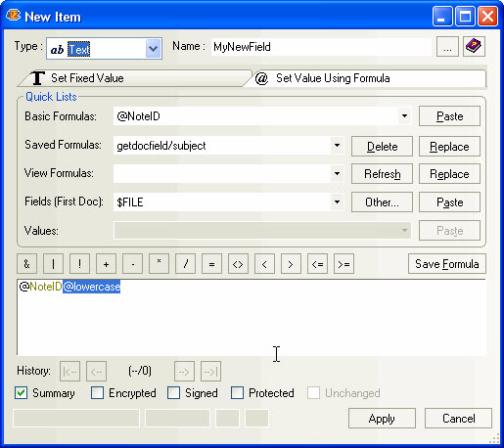Insert the exclamation mark operator
Screen dimensions: 504x448
(79, 264)
